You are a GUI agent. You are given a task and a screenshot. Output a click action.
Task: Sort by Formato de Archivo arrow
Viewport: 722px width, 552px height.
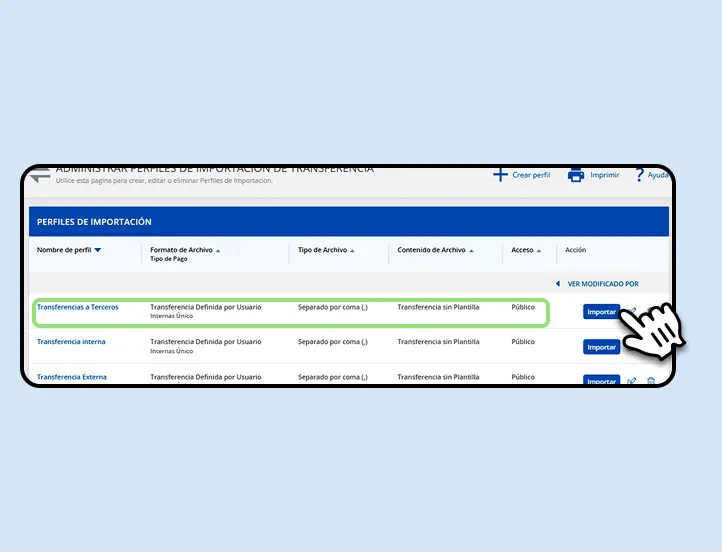point(218,251)
